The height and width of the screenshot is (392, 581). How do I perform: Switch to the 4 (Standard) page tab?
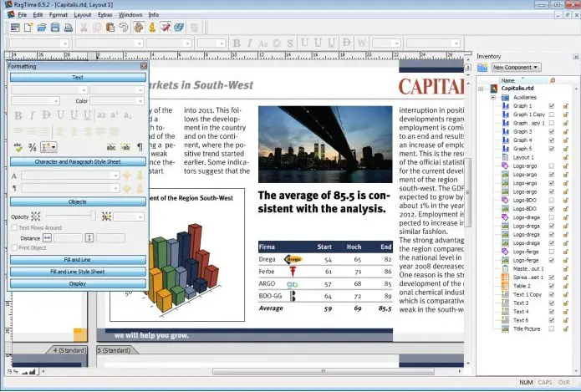pyautogui.click(x=69, y=350)
